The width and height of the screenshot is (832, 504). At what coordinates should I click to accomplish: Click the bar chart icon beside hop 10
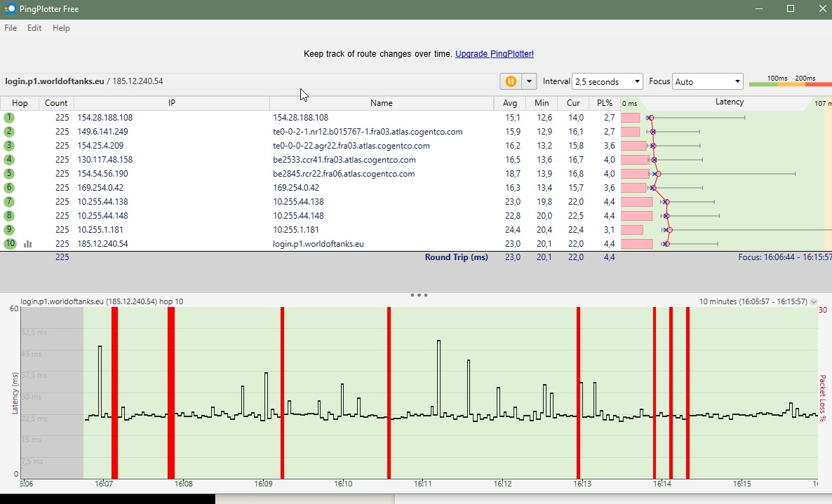click(x=27, y=243)
